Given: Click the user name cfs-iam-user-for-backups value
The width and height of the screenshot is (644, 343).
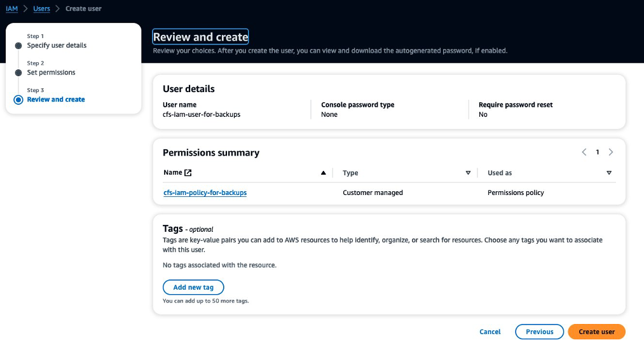Looking at the screenshot, I should click(x=202, y=114).
